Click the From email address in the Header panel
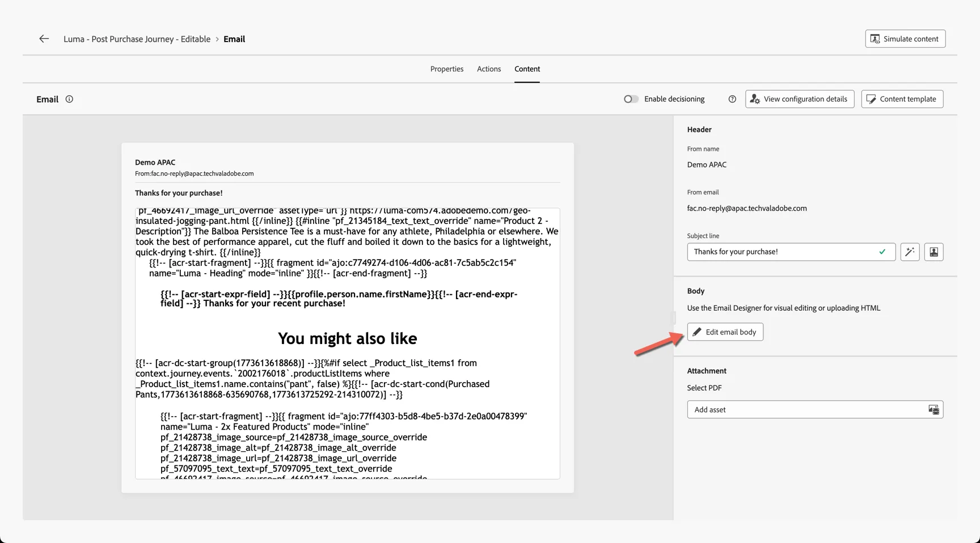The height and width of the screenshot is (543, 980). tap(747, 208)
